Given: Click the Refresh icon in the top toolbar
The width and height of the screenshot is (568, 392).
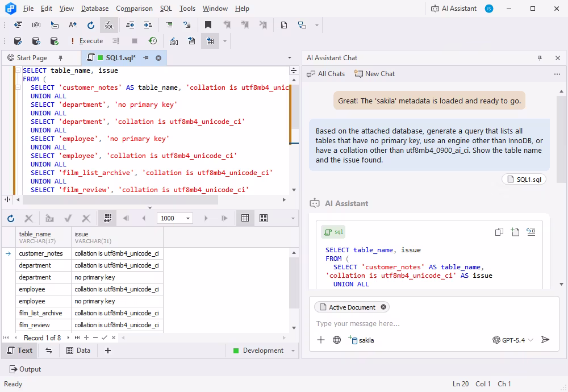Looking at the screenshot, I should (90, 25).
